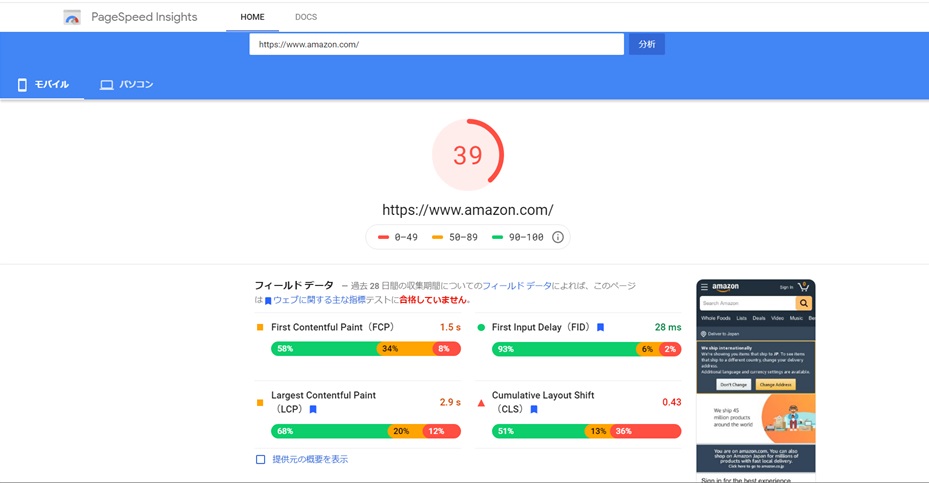929x483 pixels.
Task: Click the PageSpeed Insights logo icon
Action: pos(72,17)
